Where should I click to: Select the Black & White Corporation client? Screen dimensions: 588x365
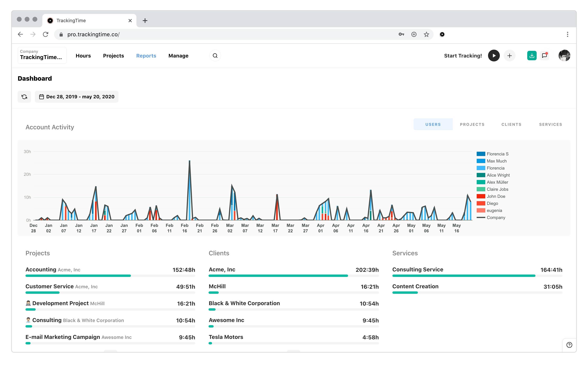coord(294,305)
